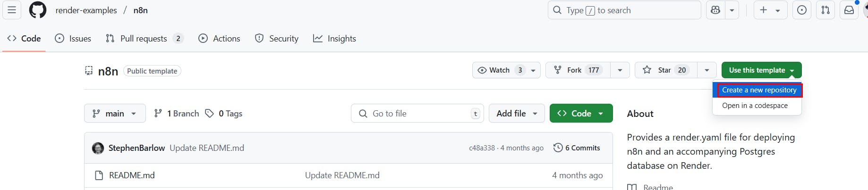Image resolution: width=868 pixels, height=190 pixels.
Task: Switch to the Actions tab
Action: tap(219, 39)
